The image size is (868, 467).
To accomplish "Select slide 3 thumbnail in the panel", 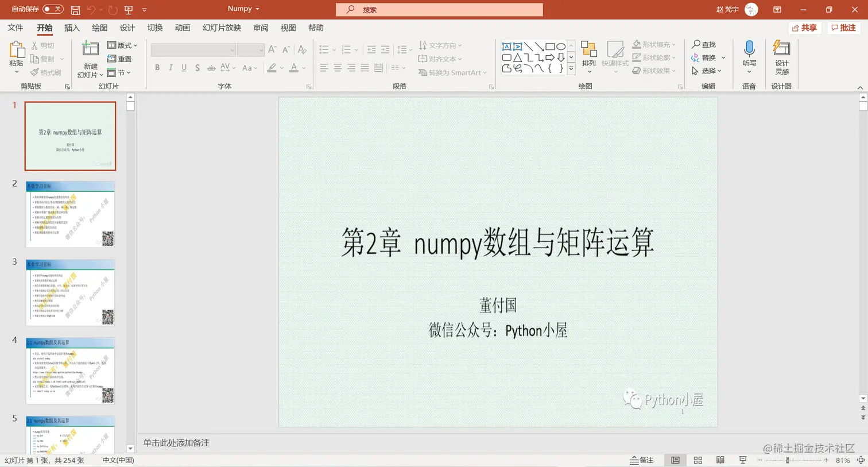I will (x=70, y=293).
